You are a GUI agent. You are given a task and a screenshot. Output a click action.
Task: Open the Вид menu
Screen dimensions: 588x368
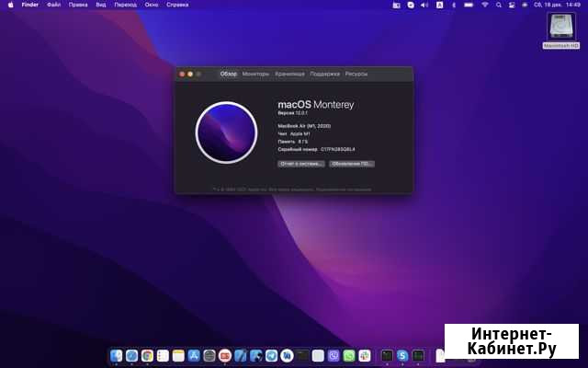100,5
